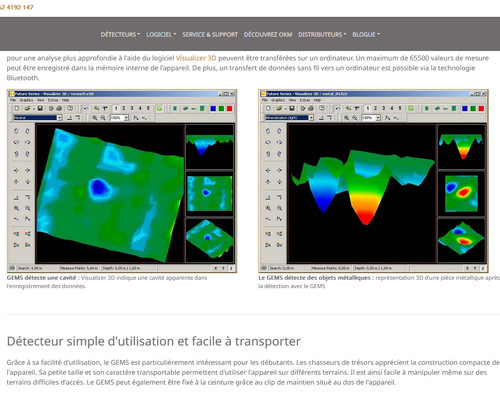Open Help menu in left Visualizer window
Screen dimensions: 500x395
point(65,100)
